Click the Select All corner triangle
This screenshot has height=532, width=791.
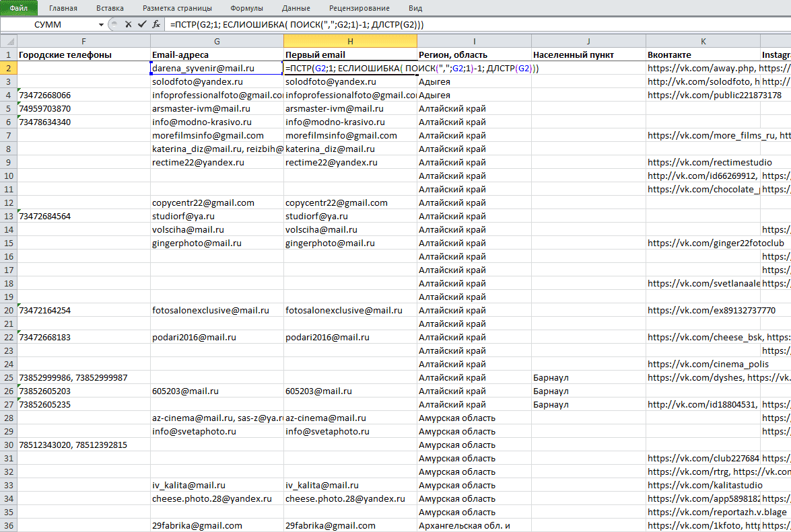coord(9,41)
